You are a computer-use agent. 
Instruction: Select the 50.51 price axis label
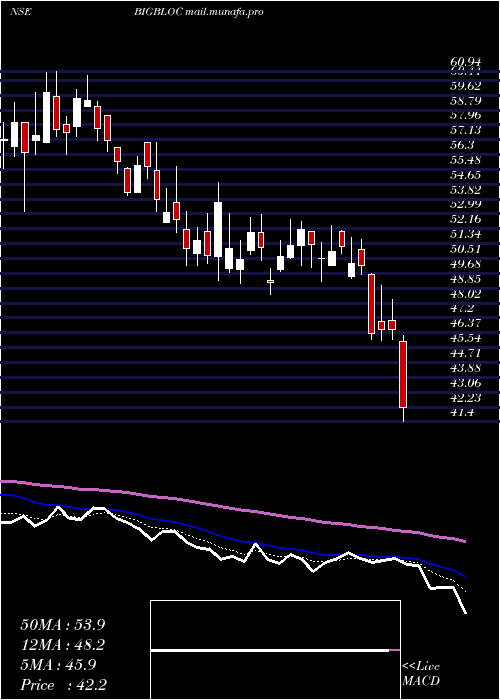pyautogui.click(x=466, y=249)
